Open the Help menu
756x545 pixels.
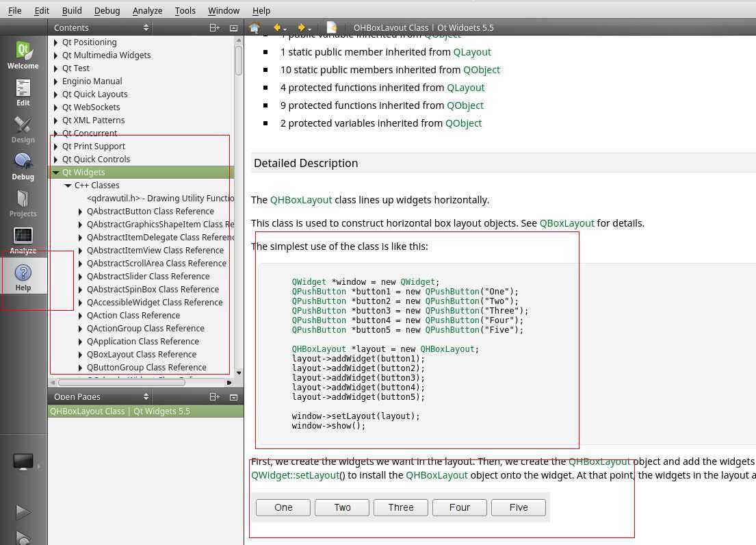pyautogui.click(x=261, y=10)
